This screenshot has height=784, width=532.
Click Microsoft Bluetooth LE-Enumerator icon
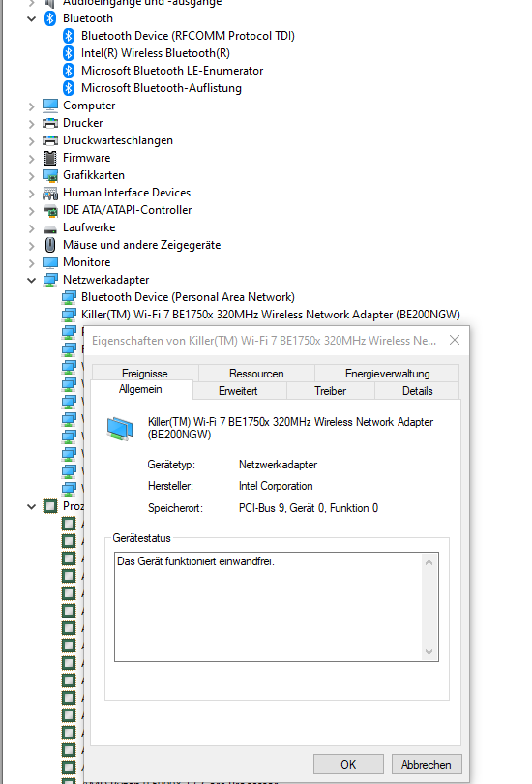pos(69,71)
